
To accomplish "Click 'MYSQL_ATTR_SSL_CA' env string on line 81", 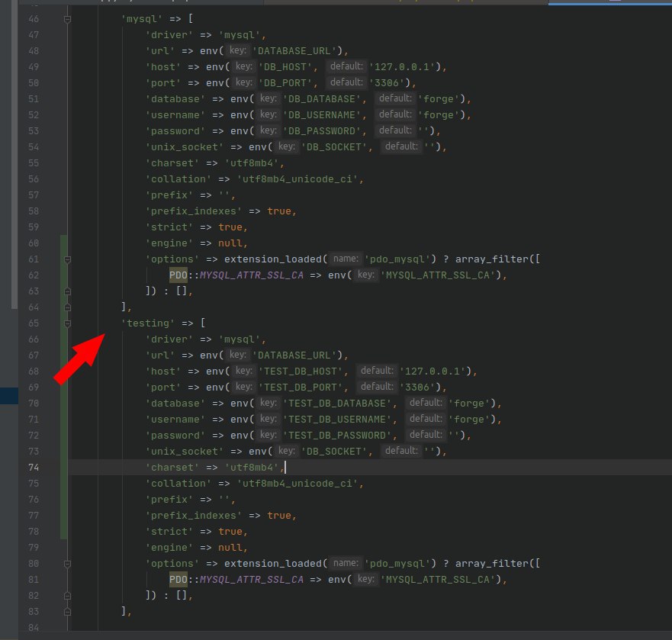I will 438,580.
